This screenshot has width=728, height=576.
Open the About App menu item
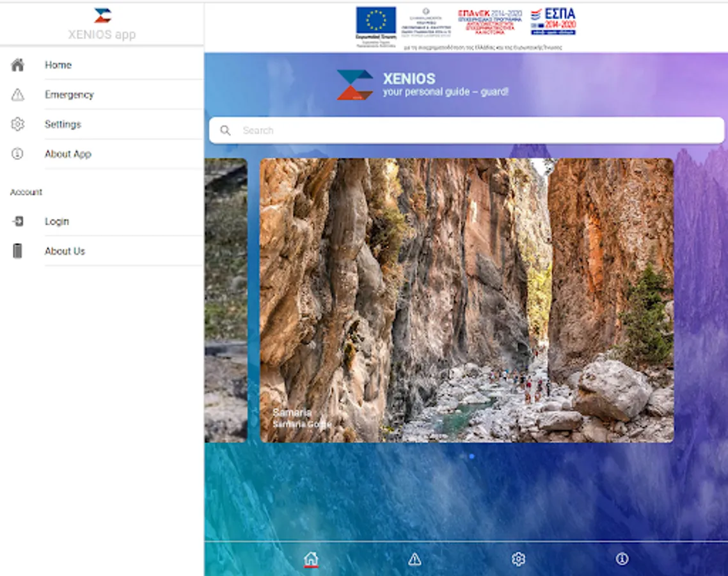point(102,154)
